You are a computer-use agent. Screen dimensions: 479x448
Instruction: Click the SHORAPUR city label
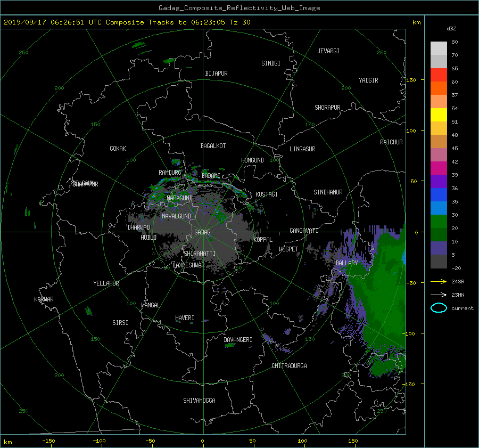327,108
